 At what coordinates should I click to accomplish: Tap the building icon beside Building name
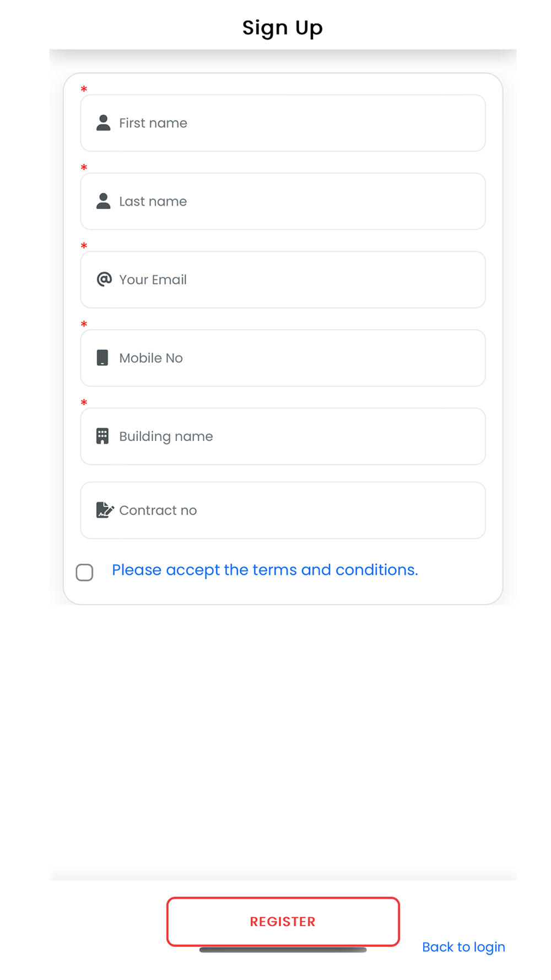(102, 436)
